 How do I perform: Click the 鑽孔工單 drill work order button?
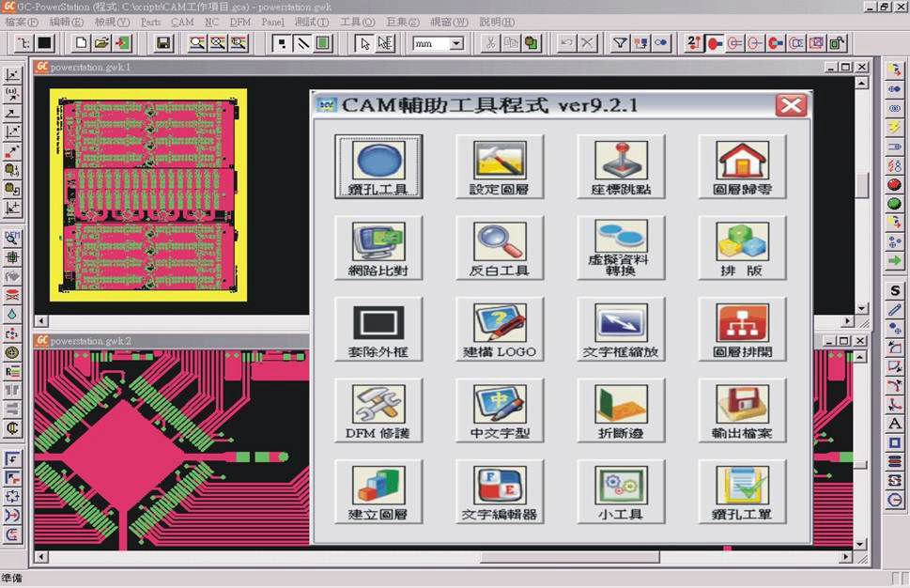(x=742, y=491)
